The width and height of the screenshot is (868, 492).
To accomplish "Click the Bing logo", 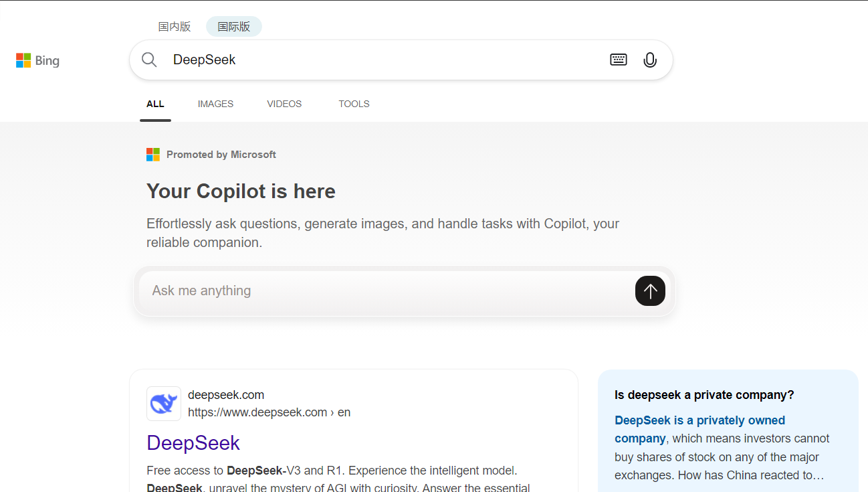I will pos(37,61).
